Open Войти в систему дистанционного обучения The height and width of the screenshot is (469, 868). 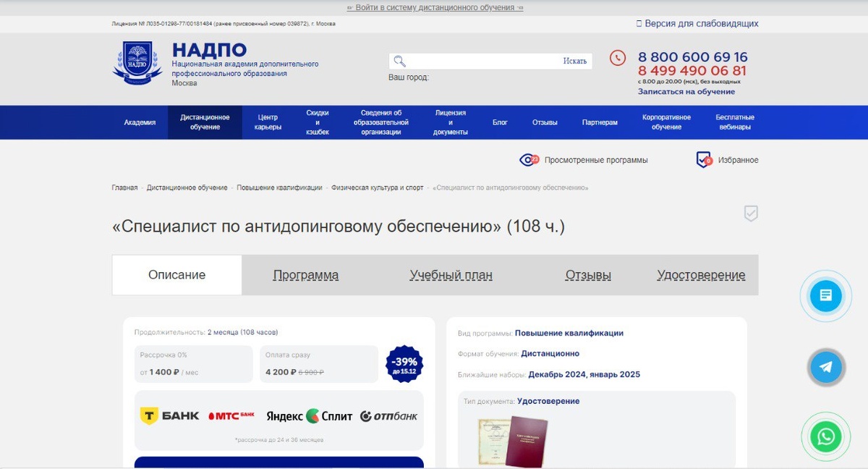434,7
